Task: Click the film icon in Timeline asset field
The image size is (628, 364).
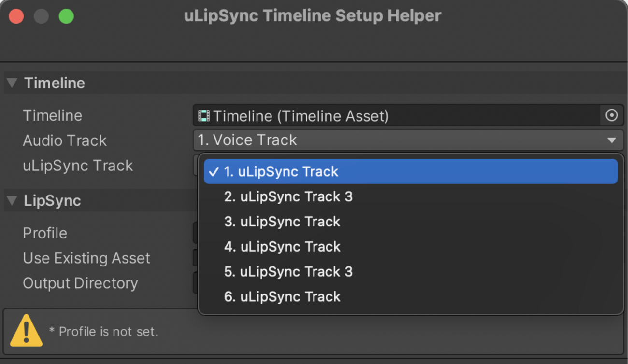Action: [204, 116]
